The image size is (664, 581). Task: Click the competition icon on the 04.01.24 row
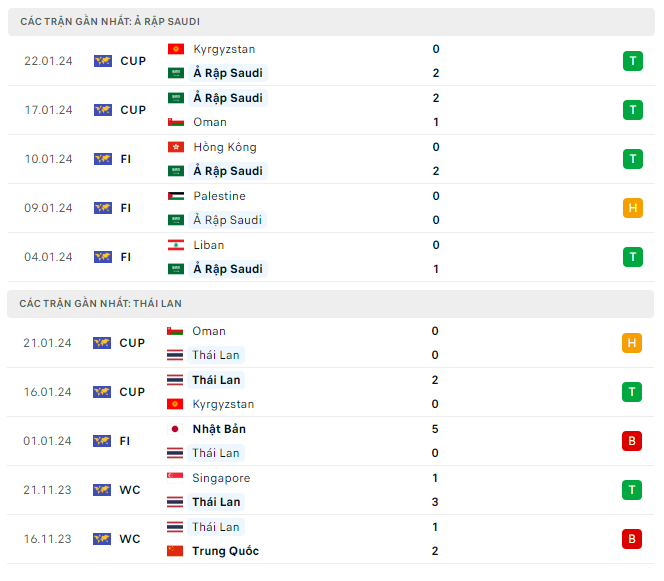click(x=102, y=257)
